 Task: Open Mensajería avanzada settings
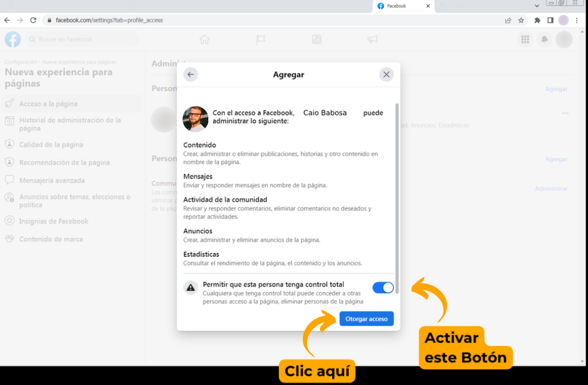(x=52, y=180)
